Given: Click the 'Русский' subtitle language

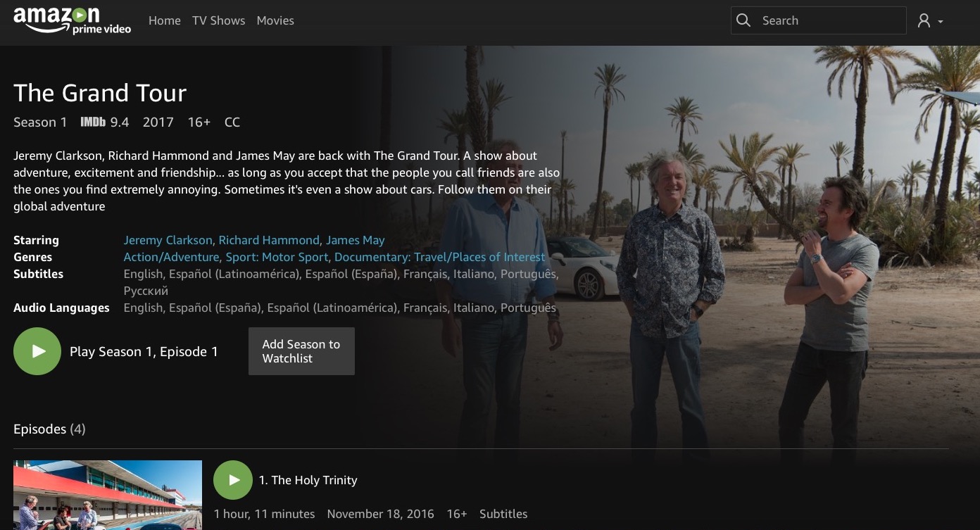Looking at the screenshot, I should click(x=146, y=291).
